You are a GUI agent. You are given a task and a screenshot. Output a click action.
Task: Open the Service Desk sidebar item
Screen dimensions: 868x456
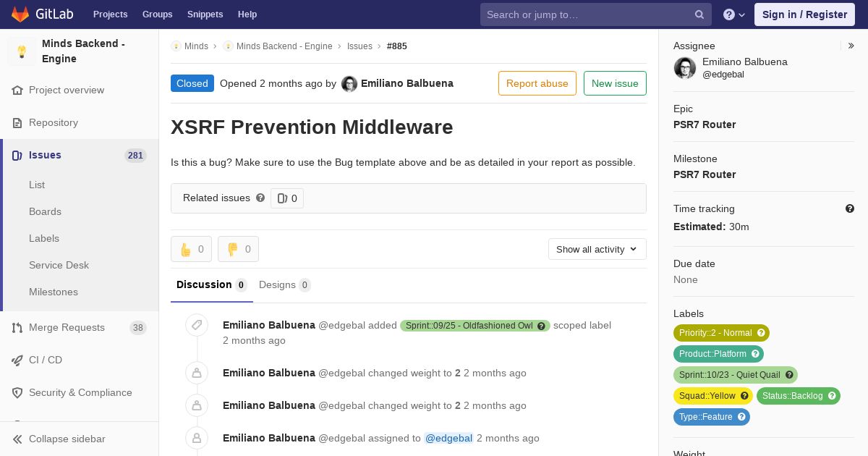coord(59,266)
